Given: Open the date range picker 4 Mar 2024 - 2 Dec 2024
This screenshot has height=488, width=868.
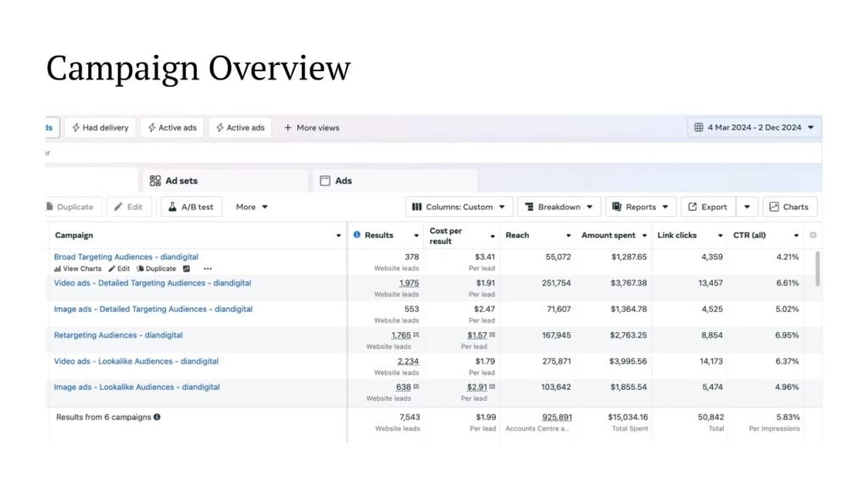Looking at the screenshot, I should [754, 128].
